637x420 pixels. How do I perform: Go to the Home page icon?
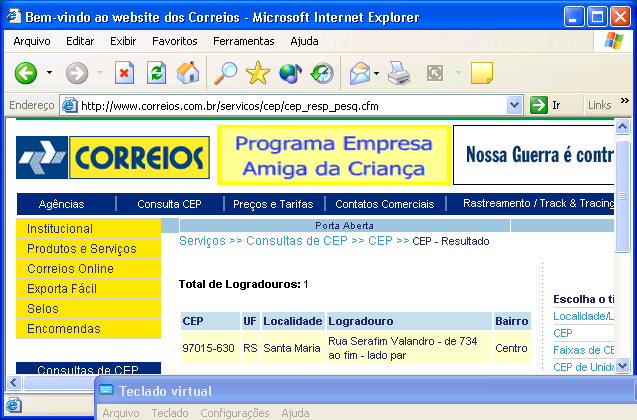coord(187,73)
